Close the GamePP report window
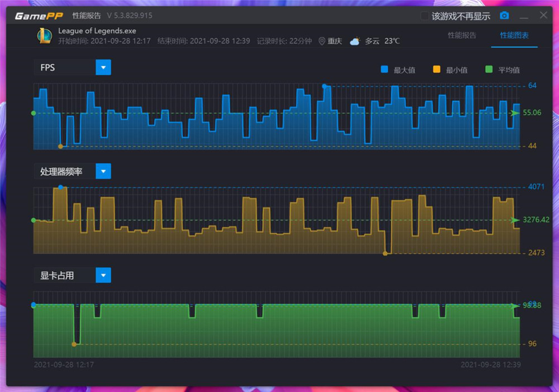 pyautogui.click(x=543, y=16)
